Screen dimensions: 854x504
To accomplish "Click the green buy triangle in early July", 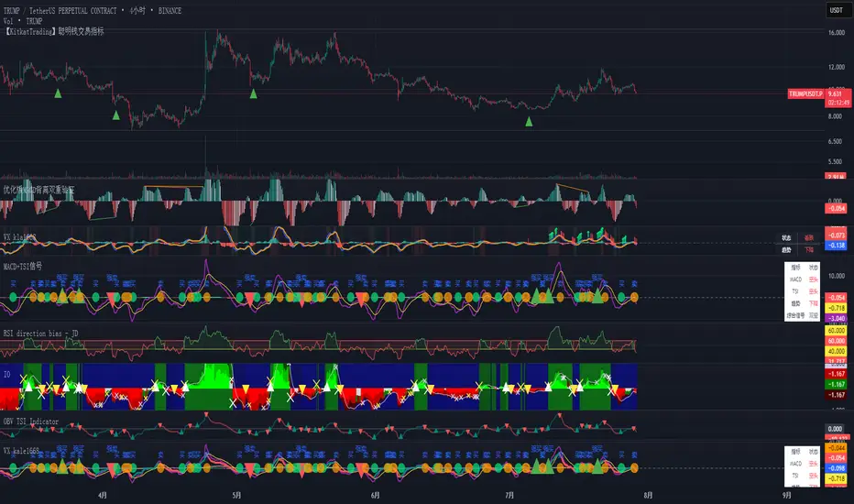I will 529,122.
